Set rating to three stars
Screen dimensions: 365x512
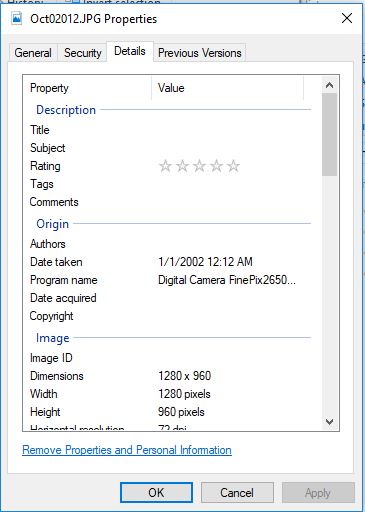tap(199, 166)
